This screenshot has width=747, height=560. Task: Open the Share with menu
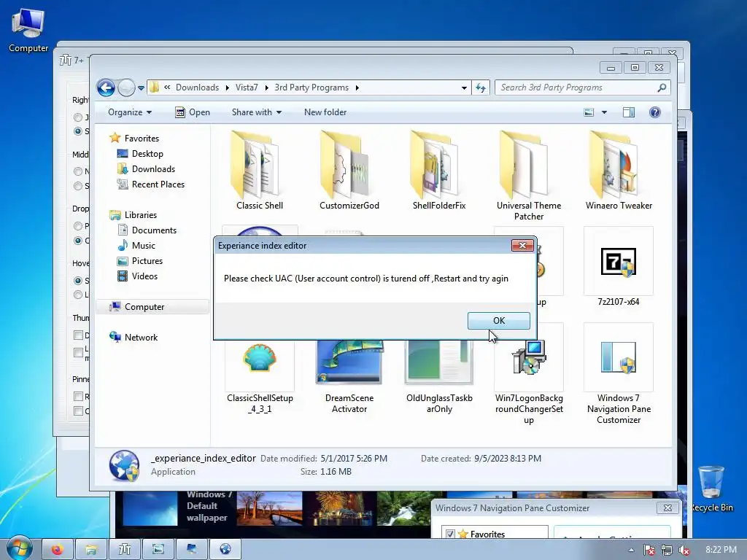pos(256,112)
